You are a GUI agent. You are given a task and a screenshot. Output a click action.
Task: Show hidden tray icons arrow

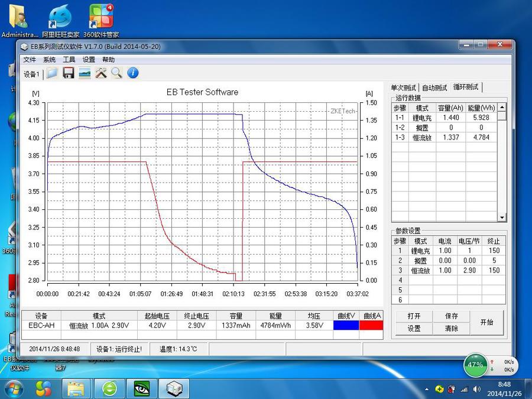pos(427,390)
